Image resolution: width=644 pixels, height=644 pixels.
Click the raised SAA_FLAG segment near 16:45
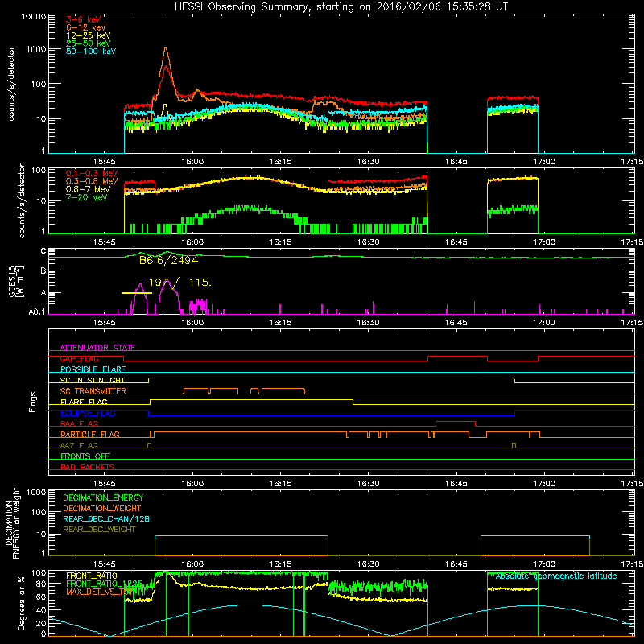point(456,421)
